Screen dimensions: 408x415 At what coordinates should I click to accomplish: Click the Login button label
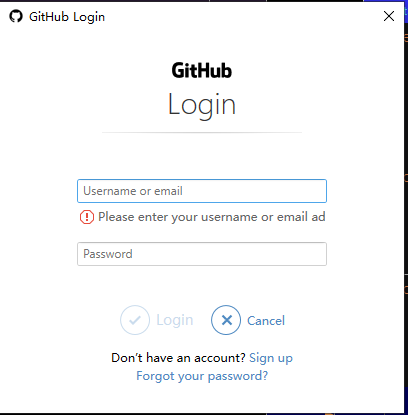175,320
